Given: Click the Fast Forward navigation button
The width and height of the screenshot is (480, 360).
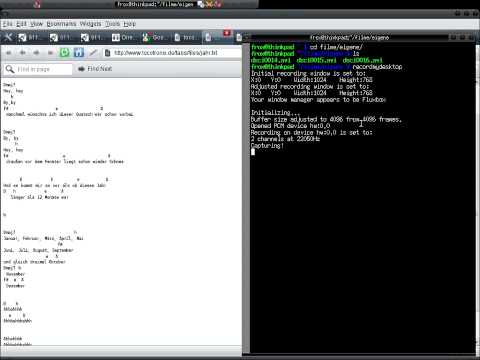Looking at the screenshot, I should coord(50,53).
